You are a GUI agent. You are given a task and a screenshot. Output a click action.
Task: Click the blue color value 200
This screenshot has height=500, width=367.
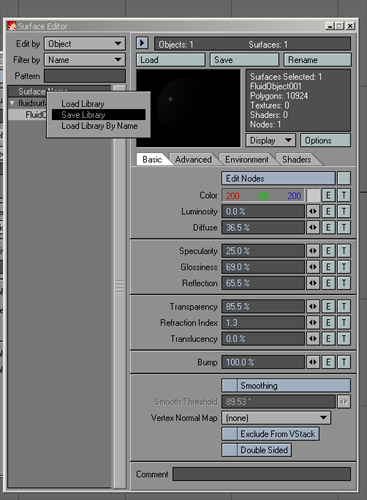(x=294, y=196)
